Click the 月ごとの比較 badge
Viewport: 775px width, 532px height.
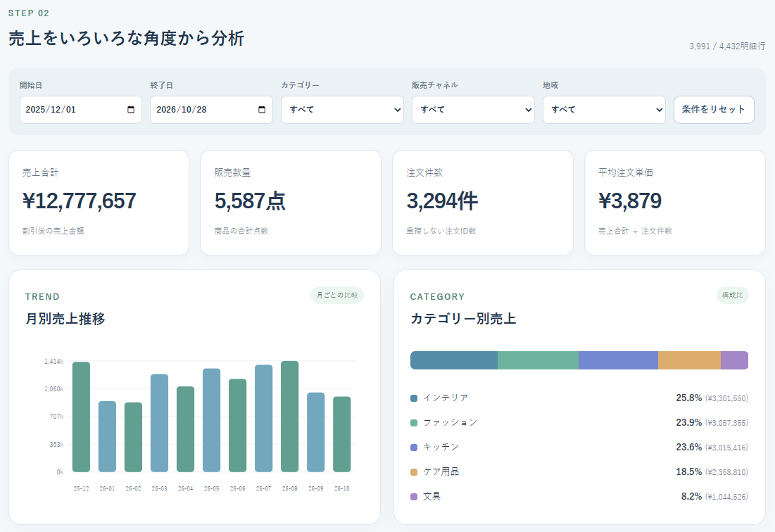tap(337, 295)
